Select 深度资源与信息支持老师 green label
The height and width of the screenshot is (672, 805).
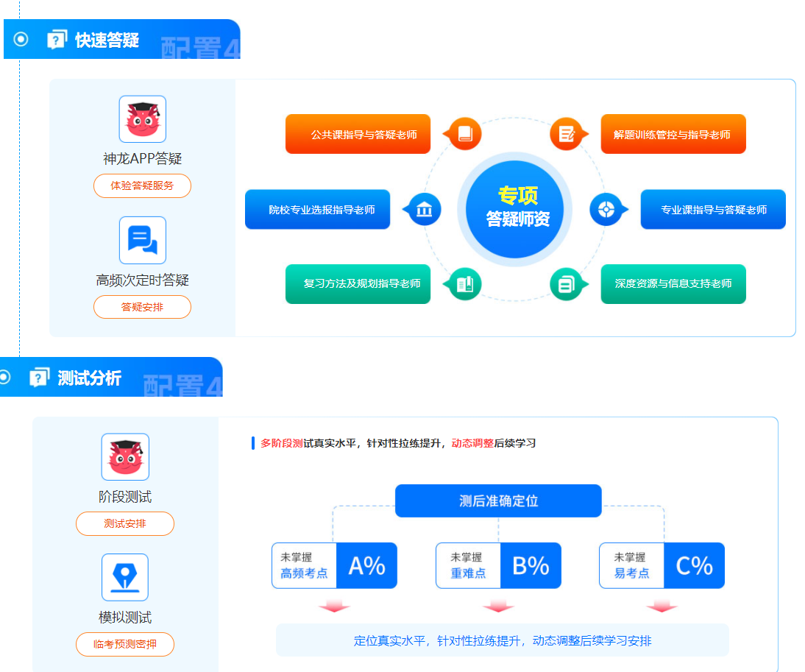[673, 284]
